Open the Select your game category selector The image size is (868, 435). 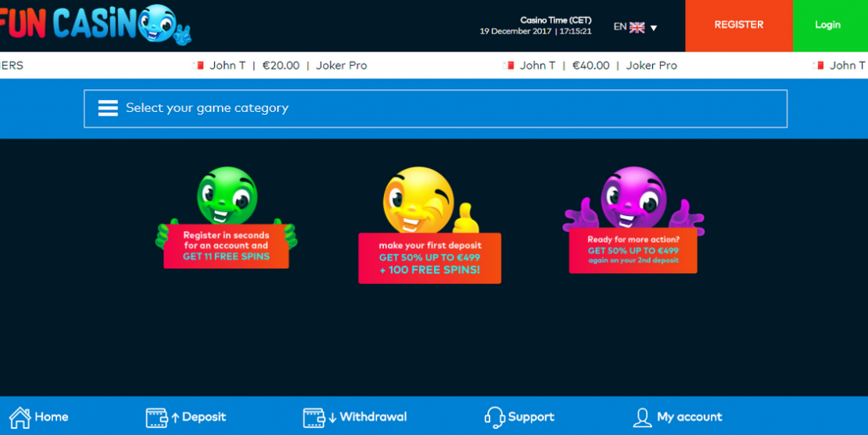tap(435, 109)
